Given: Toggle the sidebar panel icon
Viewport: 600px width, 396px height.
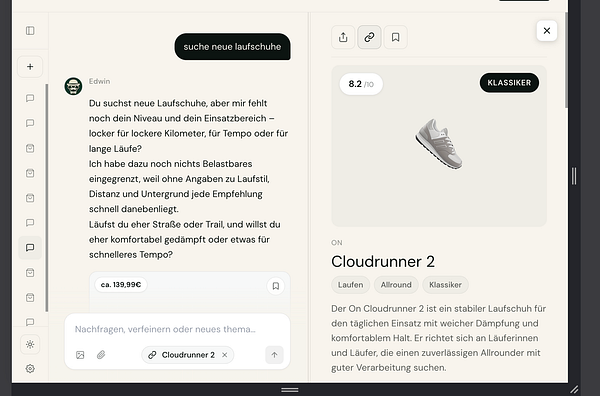Looking at the screenshot, I should (30, 31).
